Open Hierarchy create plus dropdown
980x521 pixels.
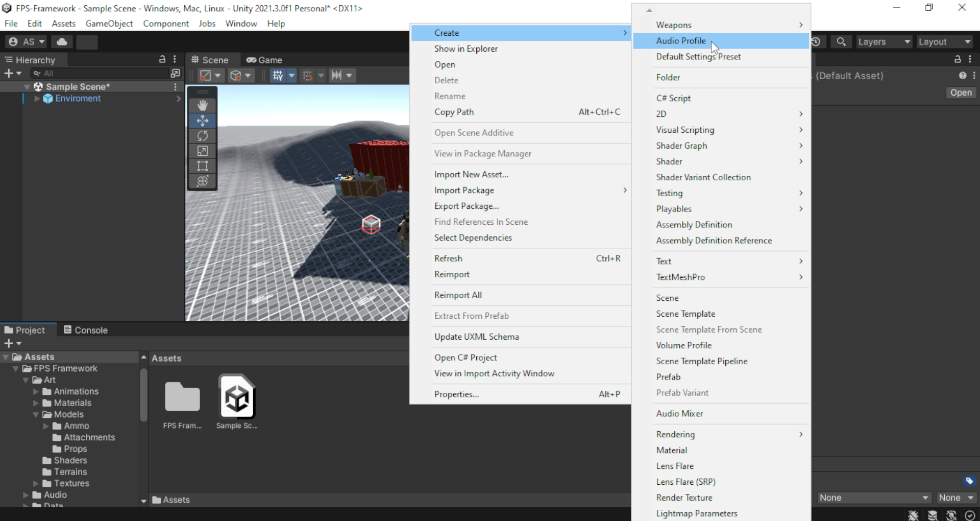click(13, 74)
